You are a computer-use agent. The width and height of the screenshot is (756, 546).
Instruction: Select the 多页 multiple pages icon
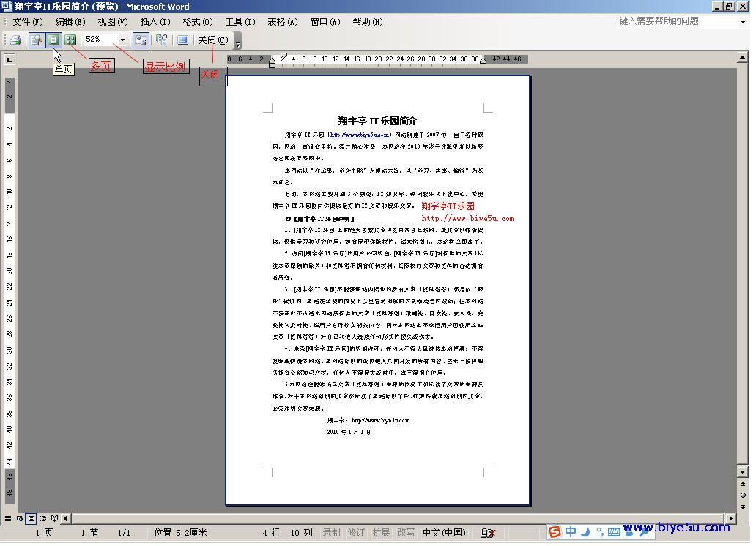coord(70,40)
